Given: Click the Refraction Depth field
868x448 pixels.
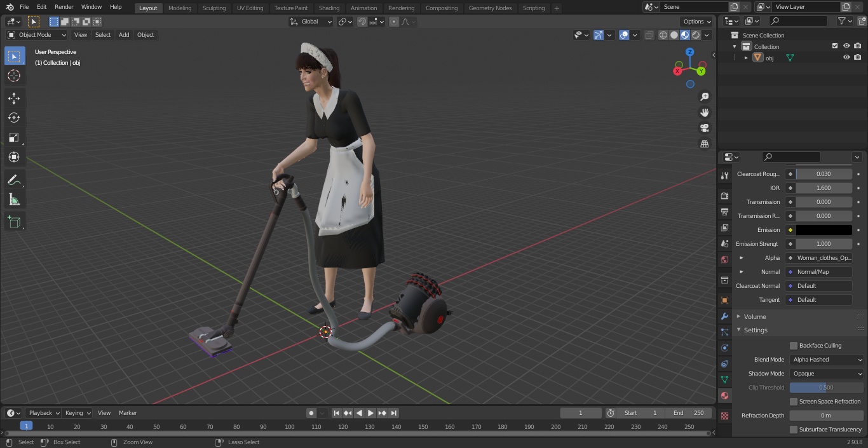Looking at the screenshot, I should pos(826,416).
